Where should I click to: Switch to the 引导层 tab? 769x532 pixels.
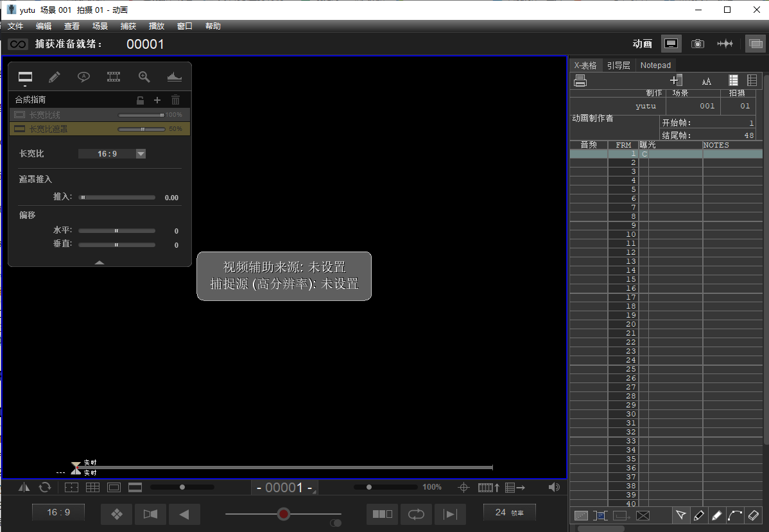(x=617, y=65)
